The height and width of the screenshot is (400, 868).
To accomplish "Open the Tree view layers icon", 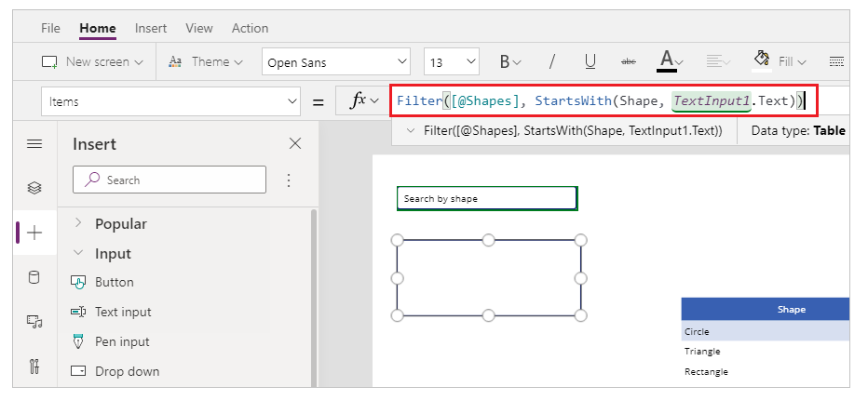I will point(34,188).
